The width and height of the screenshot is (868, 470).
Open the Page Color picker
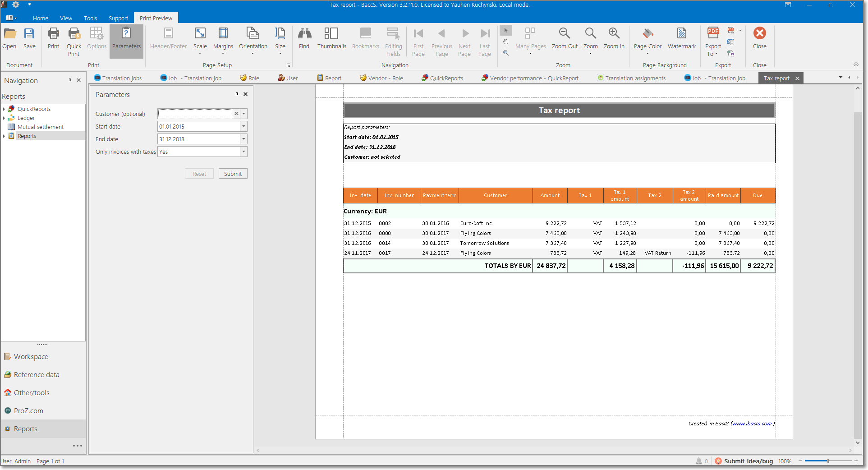pos(648,41)
